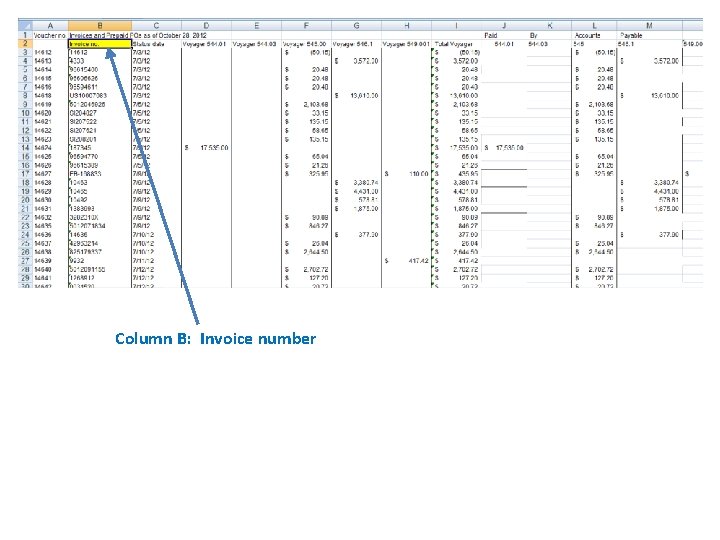Click the Voucher no. cell in row 1
Screen dimensions: 720x540
click(x=50, y=35)
